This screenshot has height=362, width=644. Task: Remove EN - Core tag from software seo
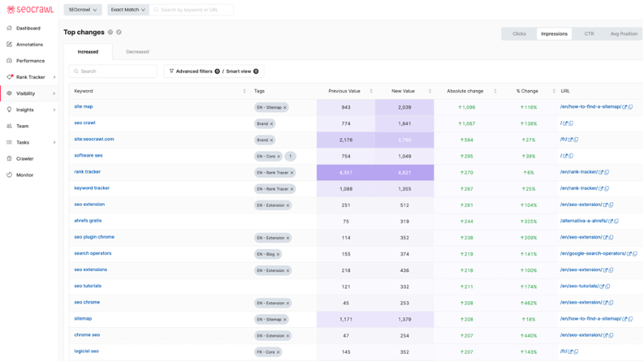tap(279, 156)
